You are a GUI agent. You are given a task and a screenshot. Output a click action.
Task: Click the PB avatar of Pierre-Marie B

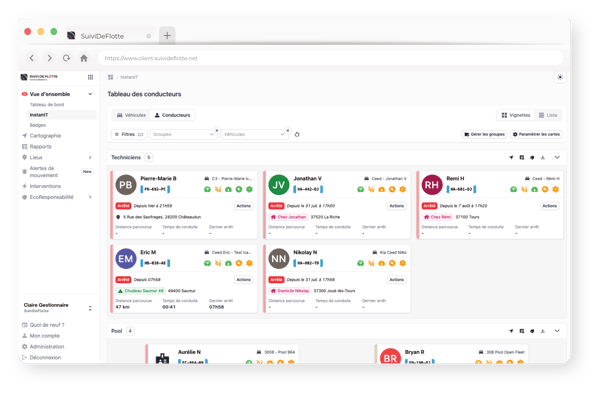[x=126, y=185]
